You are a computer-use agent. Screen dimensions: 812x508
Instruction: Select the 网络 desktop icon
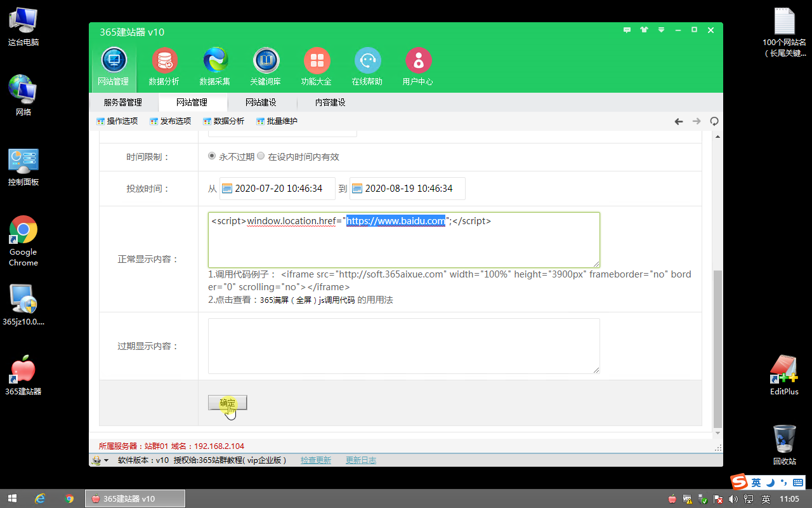point(23,96)
